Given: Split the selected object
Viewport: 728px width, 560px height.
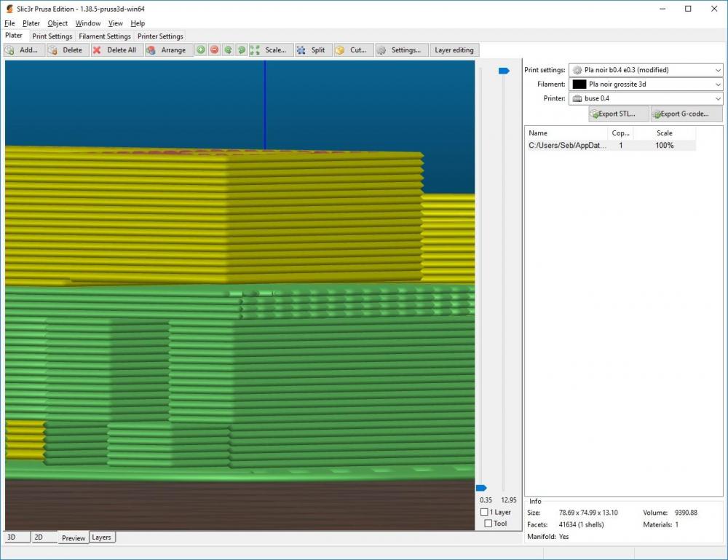Looking at the screenshot, I should 312,50.
